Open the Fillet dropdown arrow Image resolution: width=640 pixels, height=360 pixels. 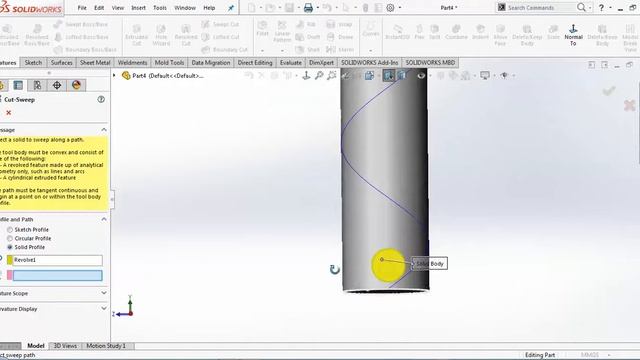click(262, 50)
